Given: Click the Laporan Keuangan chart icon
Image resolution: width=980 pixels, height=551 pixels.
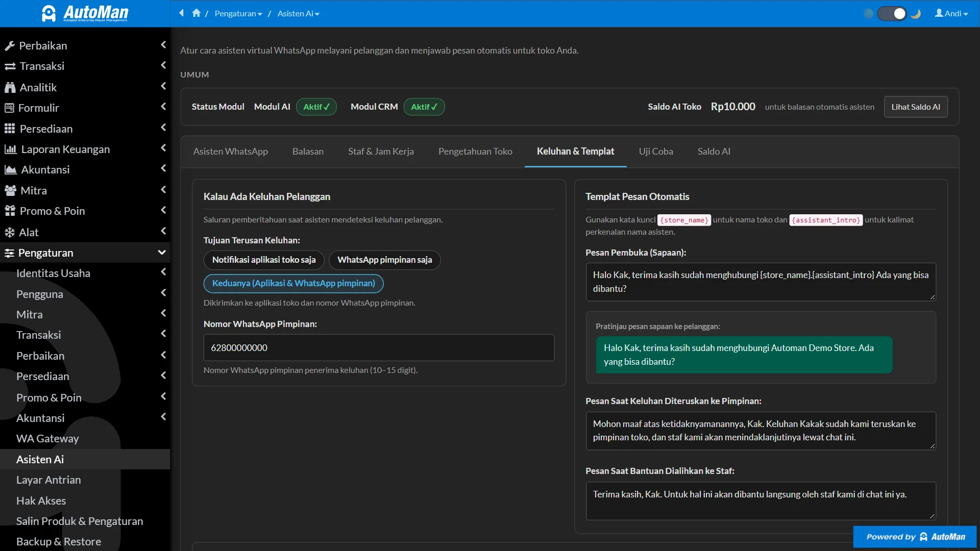Looking at the screenshot, I should 11,149.
